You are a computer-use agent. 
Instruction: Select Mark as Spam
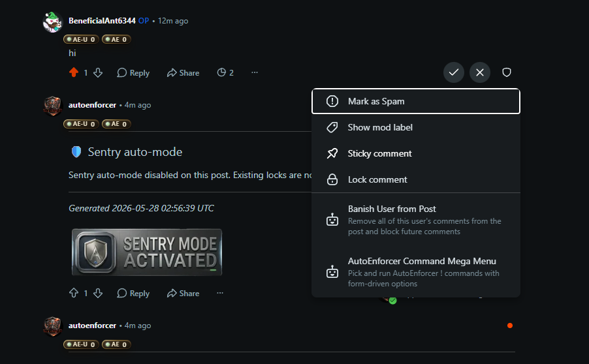coord(416,101)
